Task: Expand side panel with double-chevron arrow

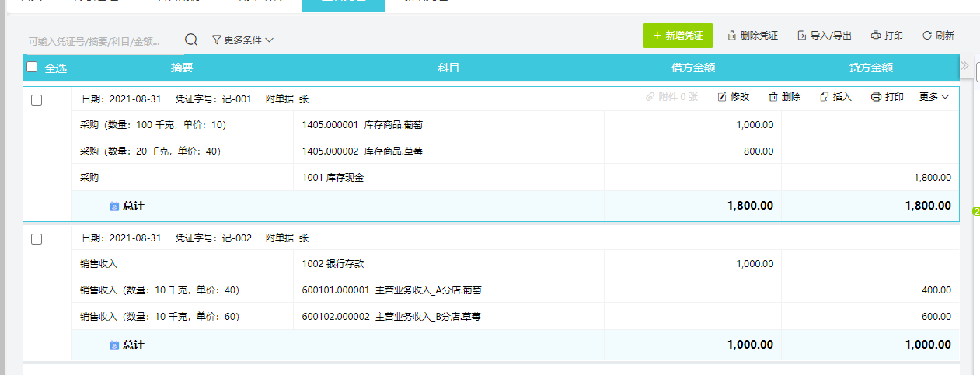Action: [965, 65]
